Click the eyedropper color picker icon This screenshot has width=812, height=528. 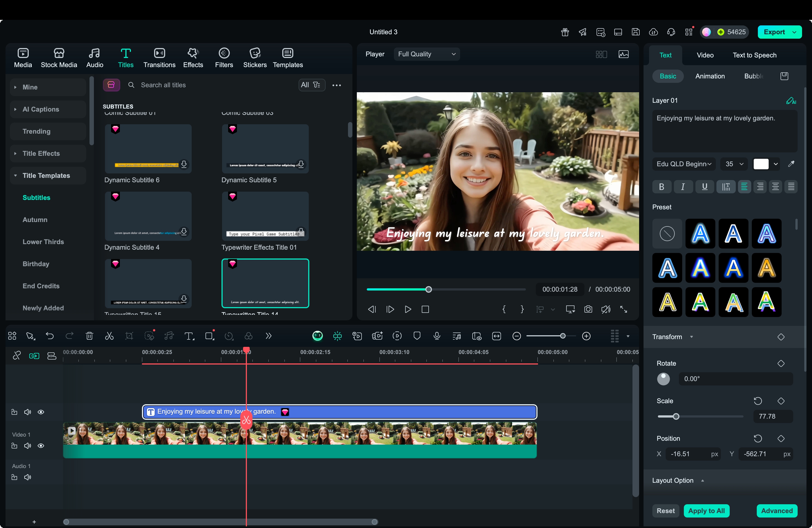(x=791, y=164)
